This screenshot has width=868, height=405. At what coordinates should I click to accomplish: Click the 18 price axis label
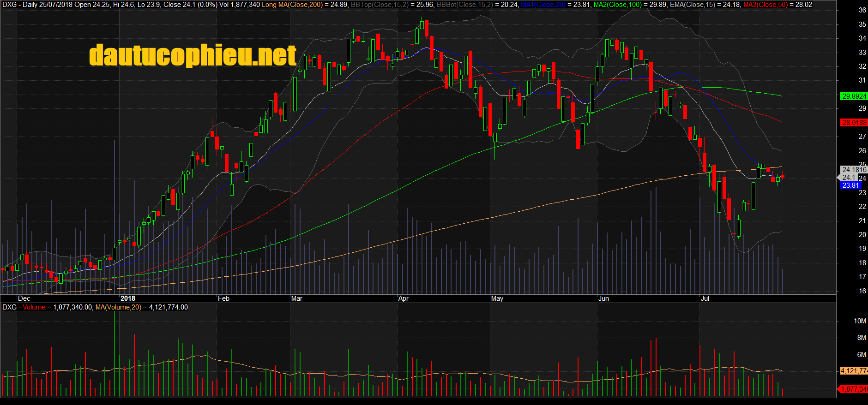coord(862,263)
